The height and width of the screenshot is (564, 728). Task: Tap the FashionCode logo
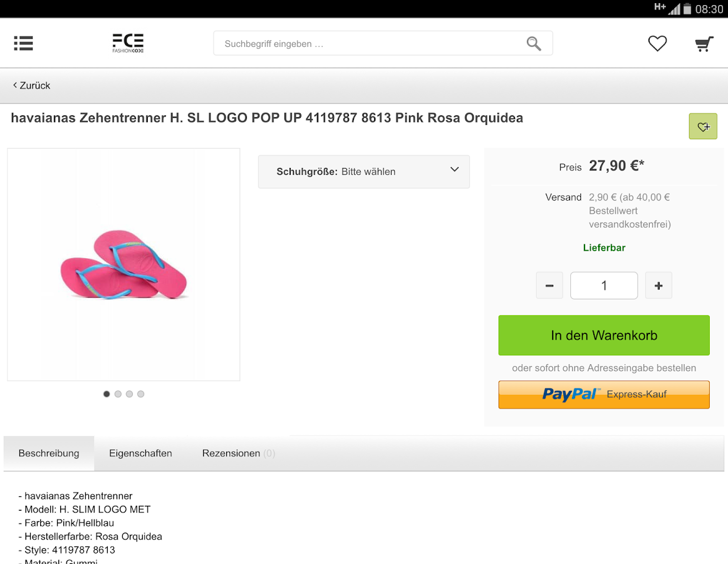coord(128,43)
